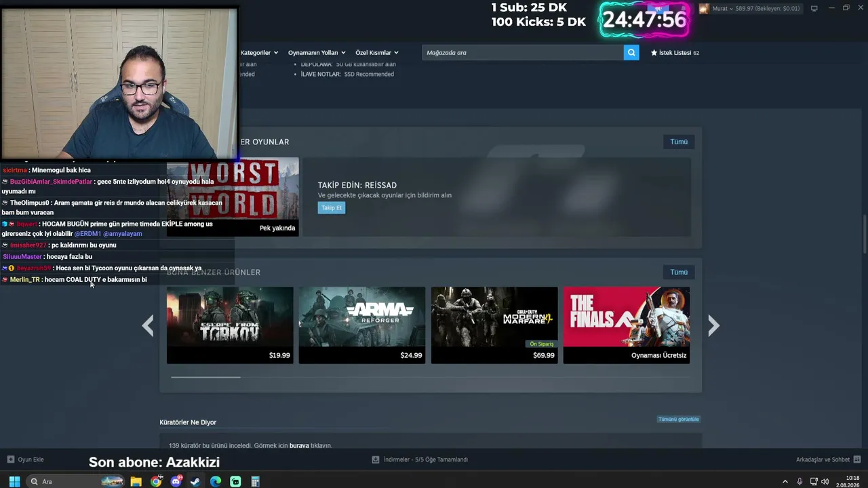Open network settings from system tray
The height and width of the screenshot is (488, 868).
tap(814, 481)
